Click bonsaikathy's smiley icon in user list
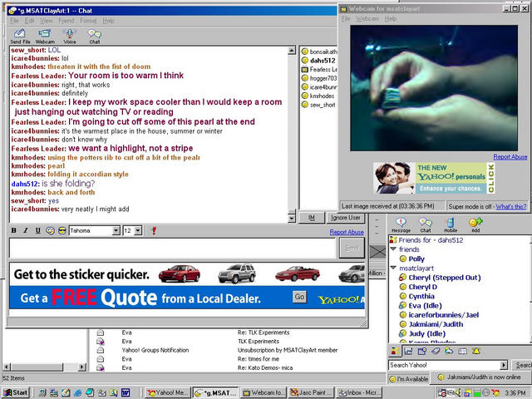This screenshot has height=399, width=532. pos(305,52)
